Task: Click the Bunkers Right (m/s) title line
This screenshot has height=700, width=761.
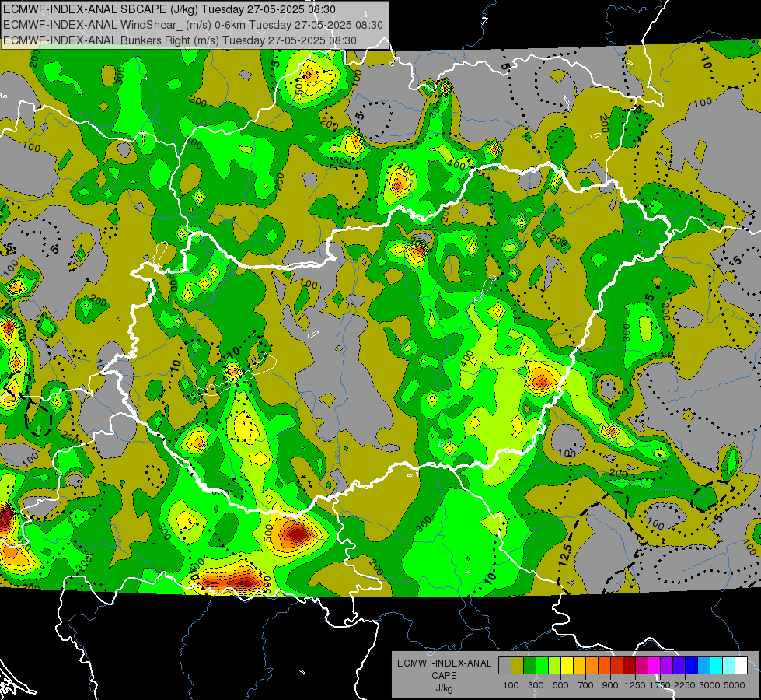Action: (180, 40)
